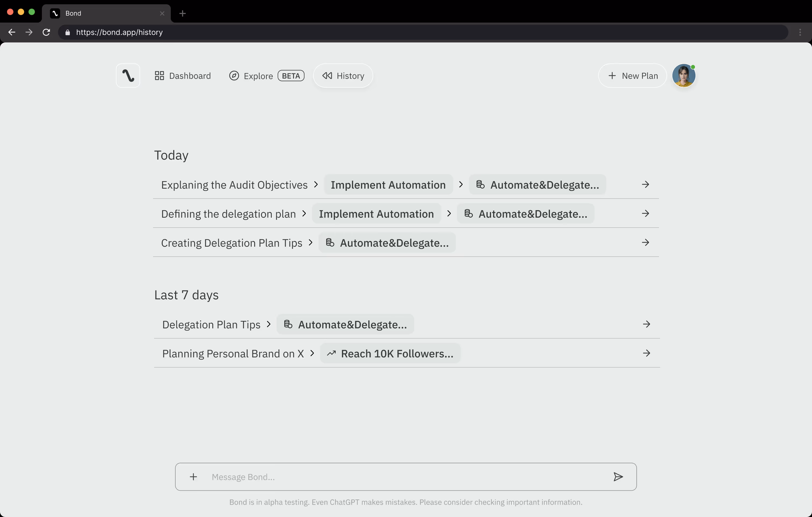Click the plus attachment icon in message box
Image resolution: width=812 pixels, height=517 pixels.
tap(193, 476)
